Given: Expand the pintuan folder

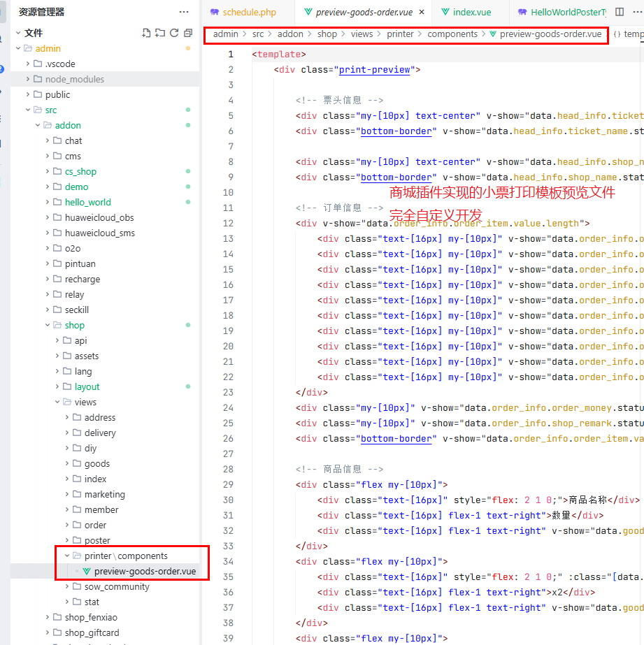Looking at the screenshot, I should 80,263.
